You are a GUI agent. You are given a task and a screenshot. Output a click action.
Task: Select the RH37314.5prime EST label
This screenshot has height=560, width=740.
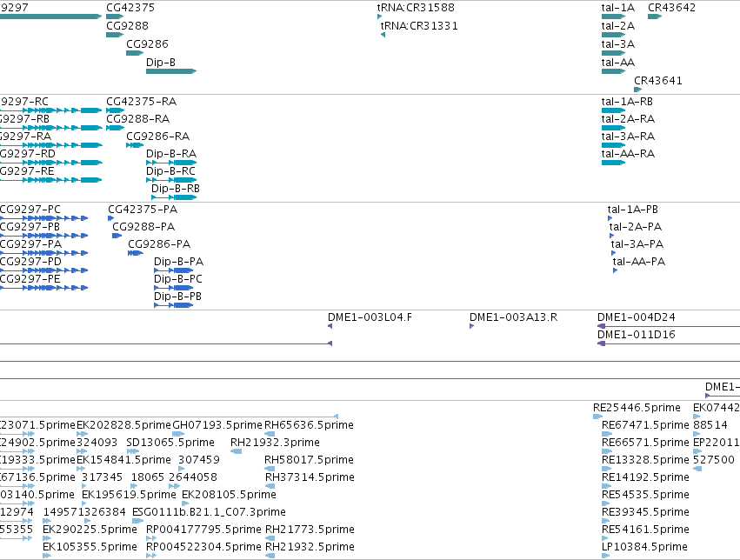310,477
